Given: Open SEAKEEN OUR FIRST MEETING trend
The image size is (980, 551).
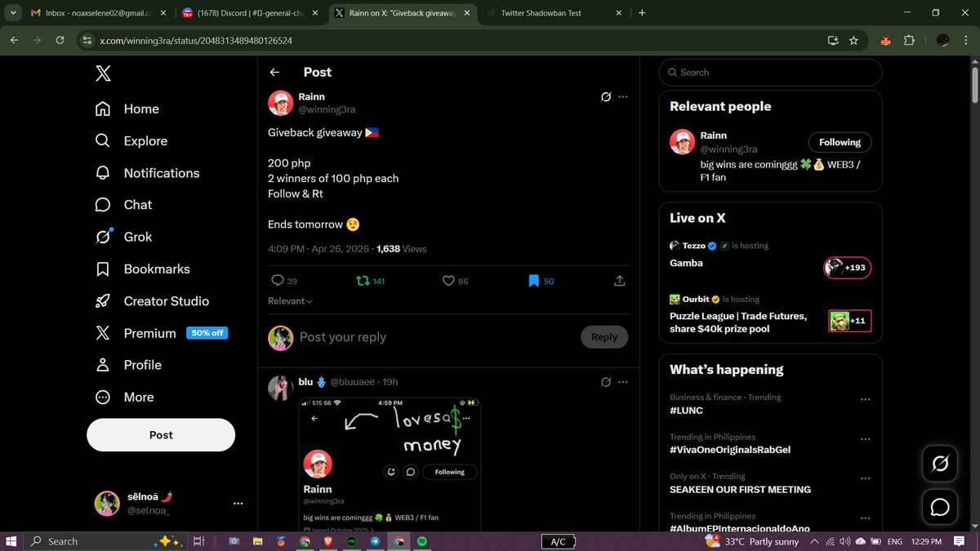Looking at the screenshot, I should coord(740,490).
